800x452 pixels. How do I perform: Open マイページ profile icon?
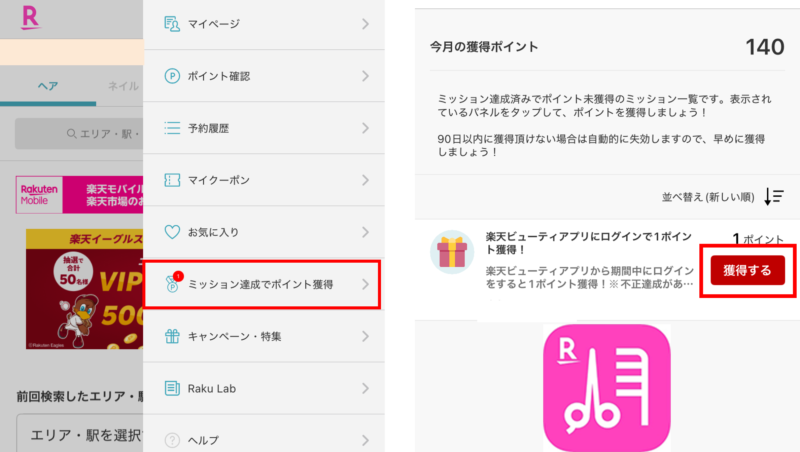pyautogui.click(x=172, y=24)
